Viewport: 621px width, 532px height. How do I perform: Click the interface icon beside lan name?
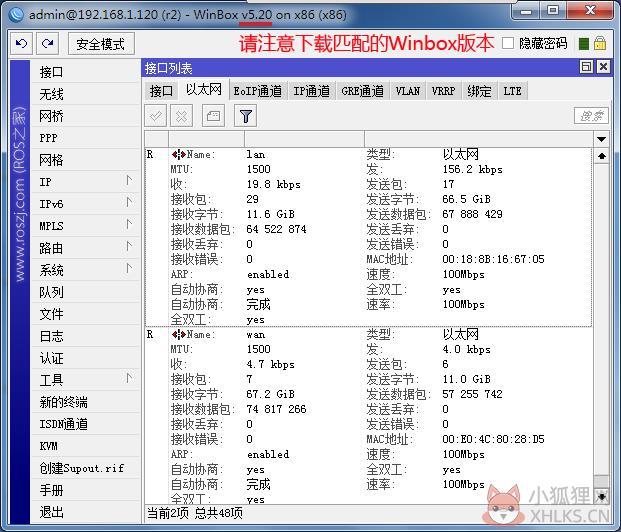pyautogui.click(x=179, y=154)
